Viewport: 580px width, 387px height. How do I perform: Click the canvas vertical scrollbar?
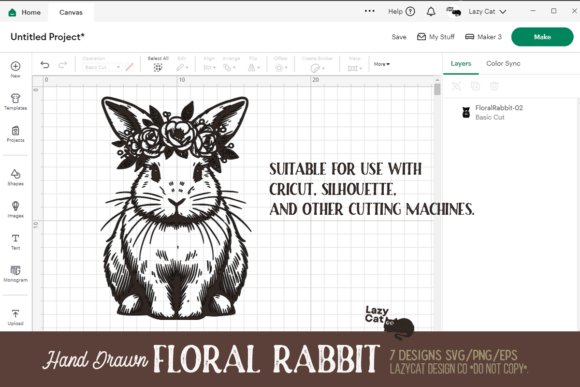coord(437,90)
